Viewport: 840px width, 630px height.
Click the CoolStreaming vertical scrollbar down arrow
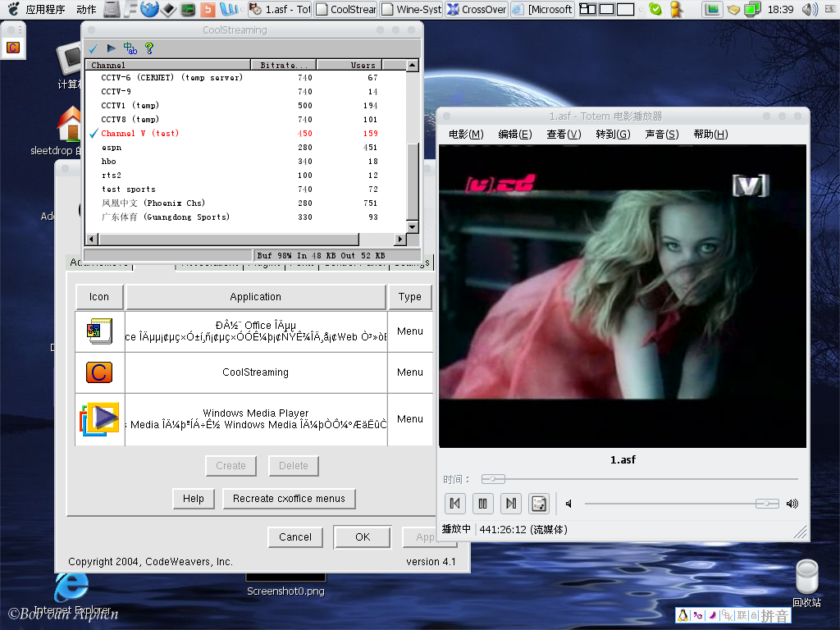[x=412, y=227]
